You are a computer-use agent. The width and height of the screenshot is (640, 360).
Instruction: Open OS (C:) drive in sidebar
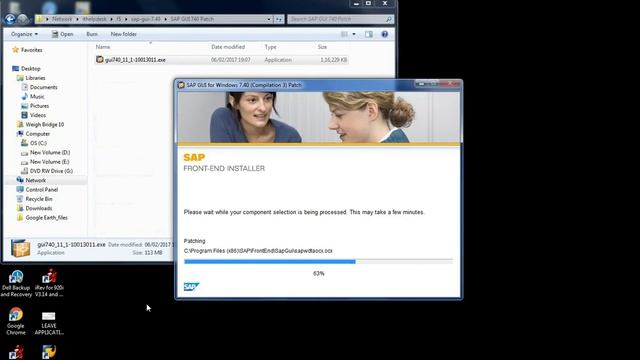click(38, 143)
